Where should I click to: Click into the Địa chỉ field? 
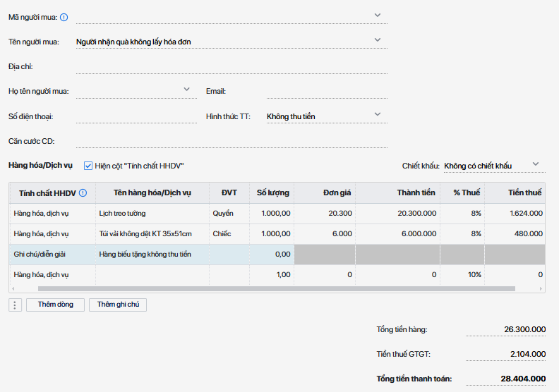[232, 67]
